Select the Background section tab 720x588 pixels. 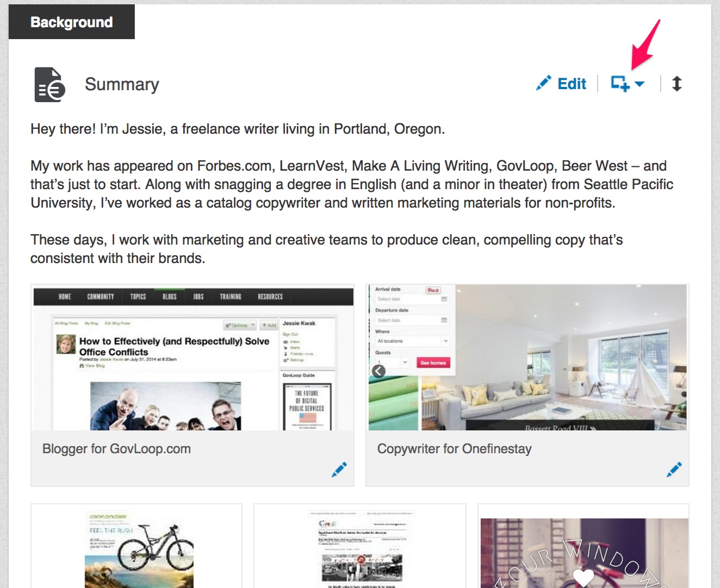72,22
